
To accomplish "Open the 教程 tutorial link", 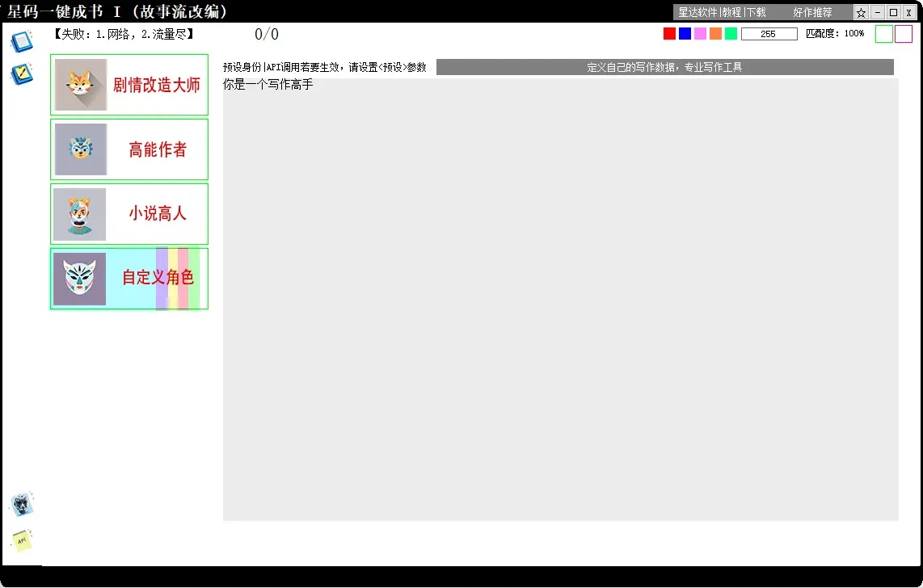I will coord(731,13).
